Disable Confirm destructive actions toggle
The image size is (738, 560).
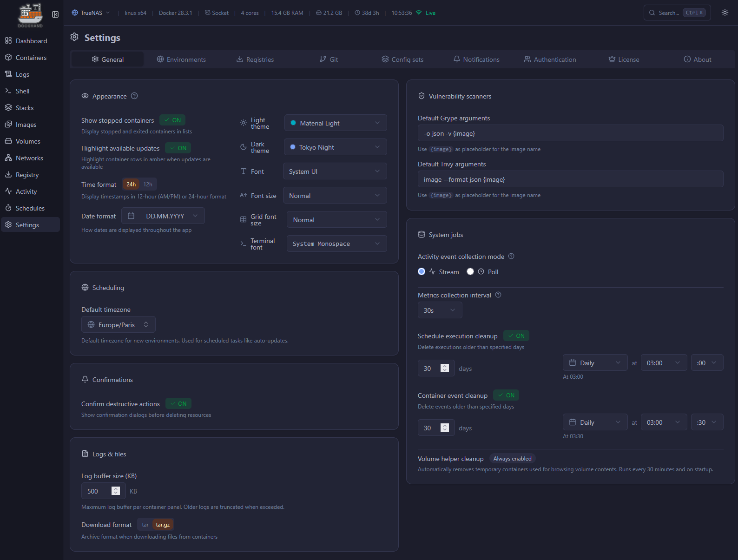pyautogui.click(x=178, y=404)
